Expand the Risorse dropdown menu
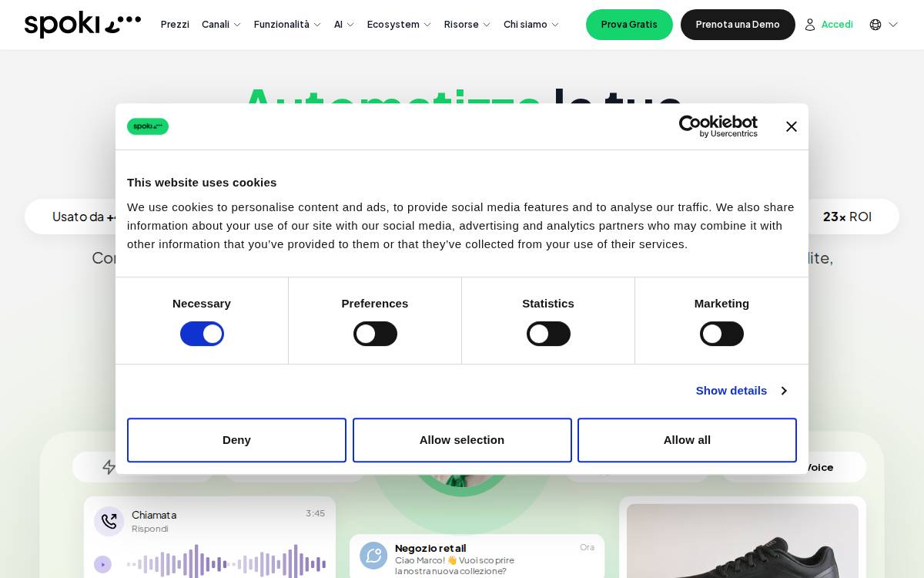This screenshot has height=578, width=924. 467,25
